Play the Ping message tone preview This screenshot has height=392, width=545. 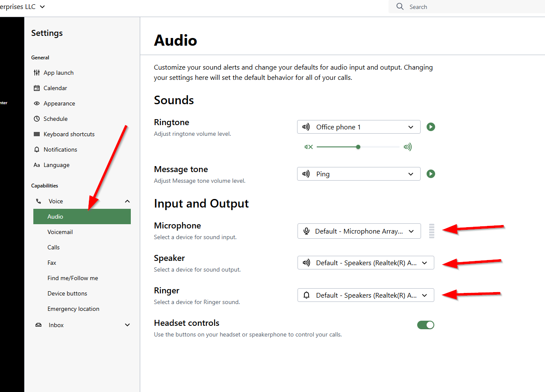(x=431, y=174)
